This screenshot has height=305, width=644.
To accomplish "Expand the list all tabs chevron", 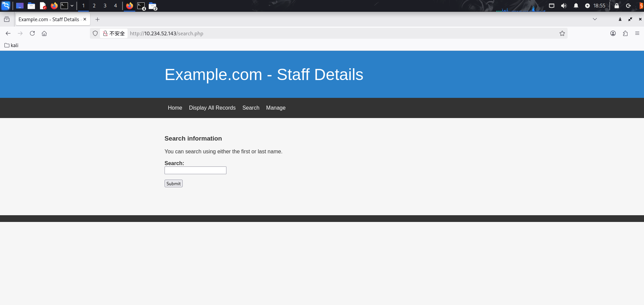I will coord(595,19).
